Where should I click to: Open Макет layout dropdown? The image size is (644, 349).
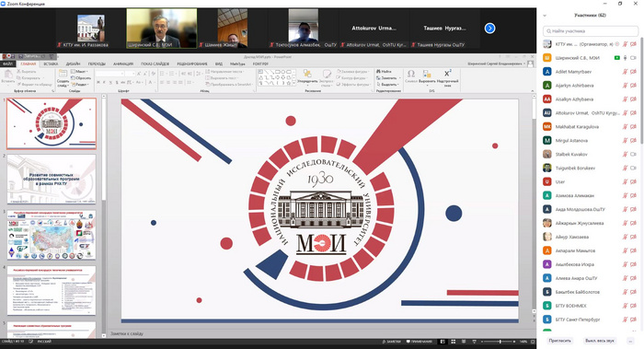tap(80, 72)
